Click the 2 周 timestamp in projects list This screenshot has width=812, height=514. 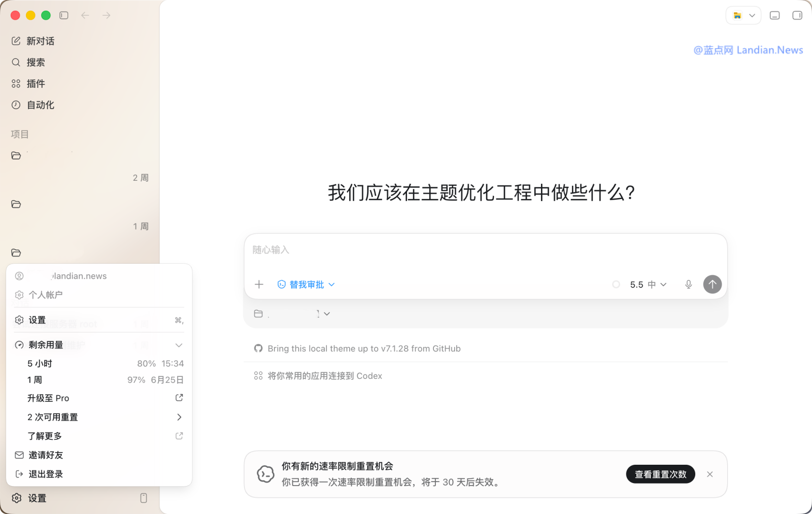(x=141, y=178)
